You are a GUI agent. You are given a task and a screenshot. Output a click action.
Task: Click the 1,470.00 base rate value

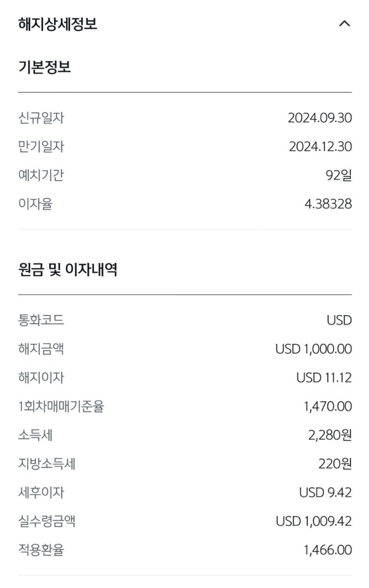click(328, 407)
